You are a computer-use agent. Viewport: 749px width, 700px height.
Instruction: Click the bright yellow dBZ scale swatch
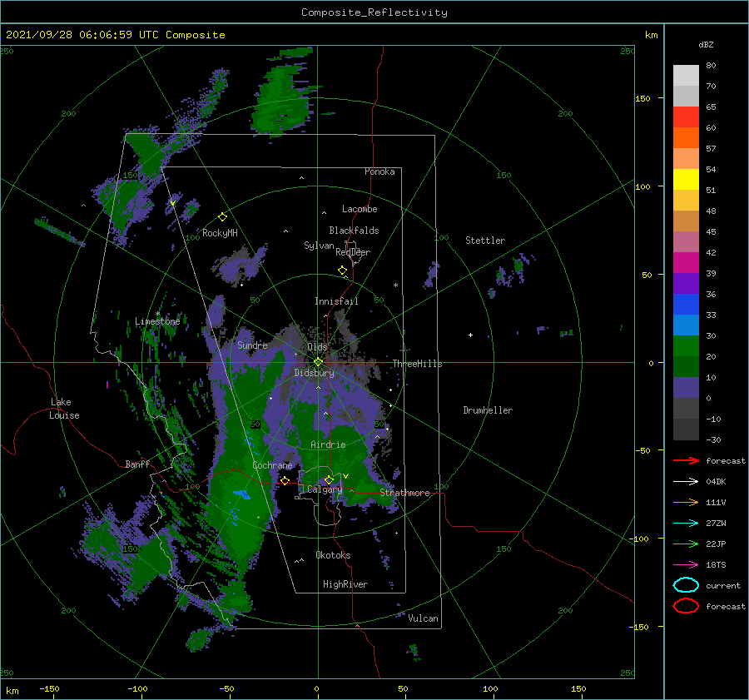[686, 180]
